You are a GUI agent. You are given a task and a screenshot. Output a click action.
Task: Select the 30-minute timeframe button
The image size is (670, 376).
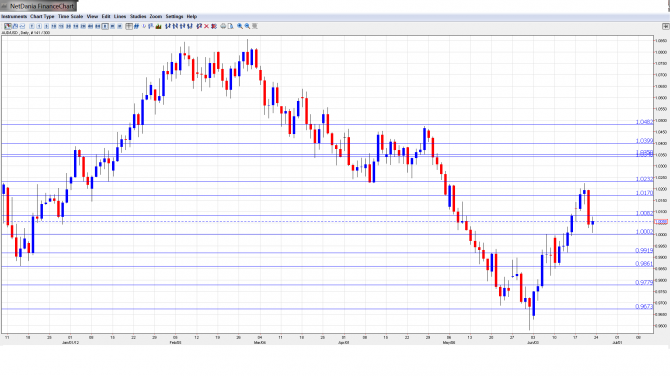coord(68,26)
